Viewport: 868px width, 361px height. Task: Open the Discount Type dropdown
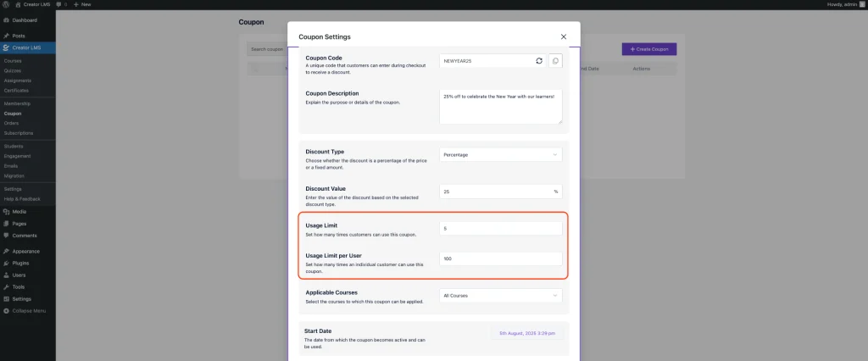click(x=500, y=155)
